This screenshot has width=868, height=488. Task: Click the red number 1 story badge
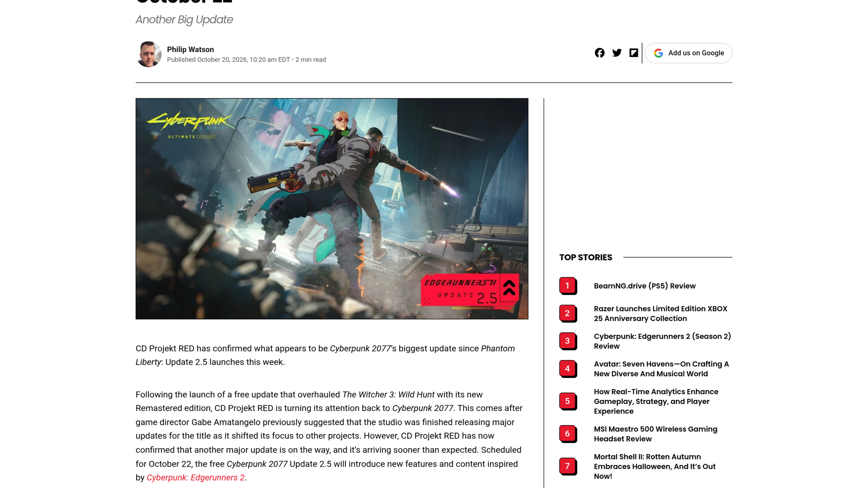(x=568, y=286)
